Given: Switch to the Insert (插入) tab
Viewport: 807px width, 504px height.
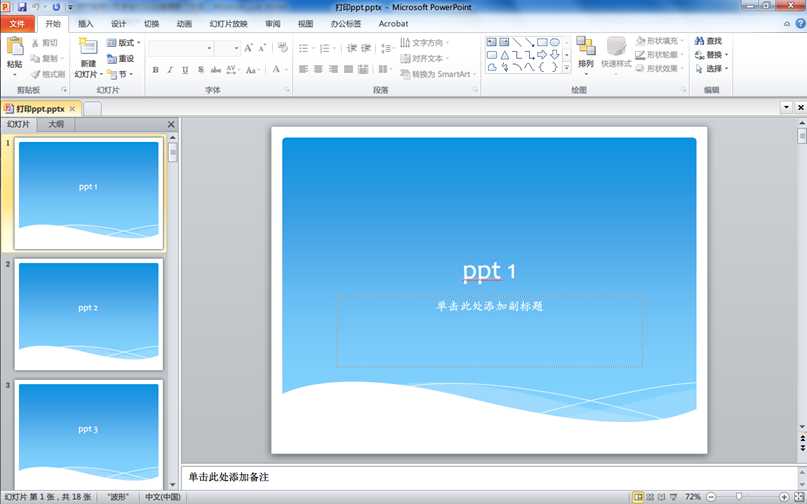Looking at the screenshot, I should [x=85, y=24].
